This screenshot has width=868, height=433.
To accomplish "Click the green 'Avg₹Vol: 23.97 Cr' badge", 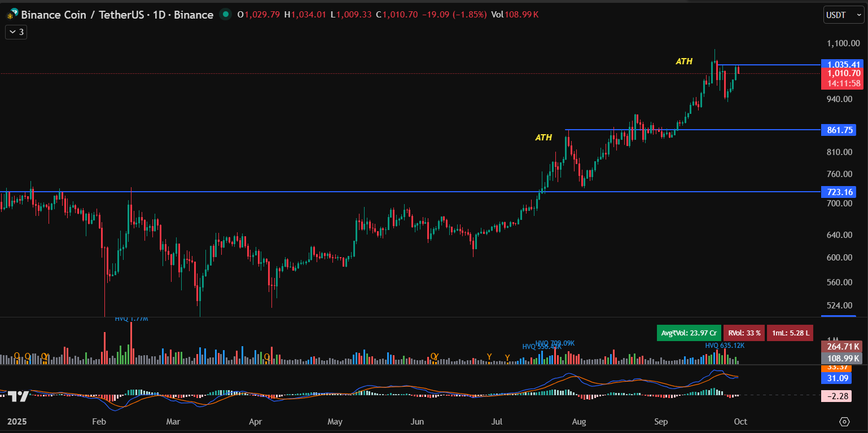I will coord(689,333).
